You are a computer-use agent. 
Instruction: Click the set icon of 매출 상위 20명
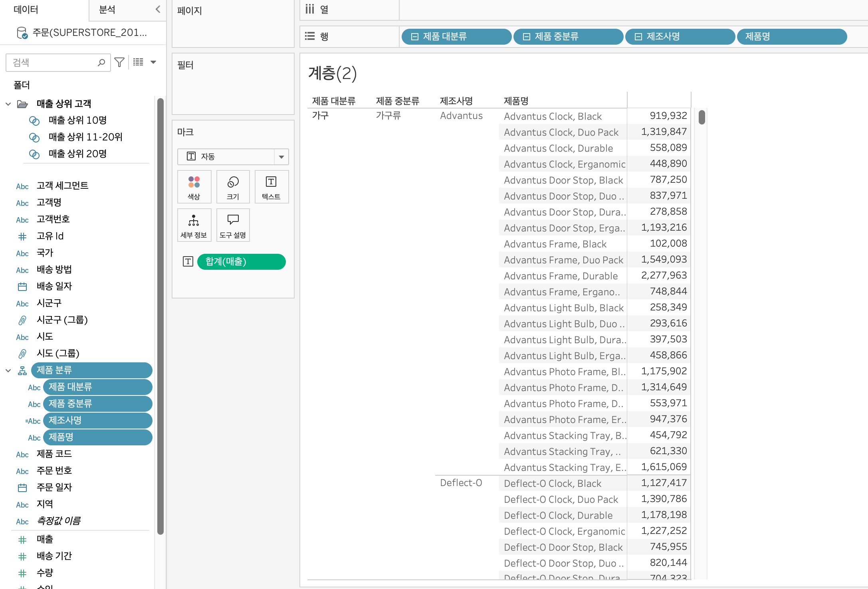coord(34,154)
